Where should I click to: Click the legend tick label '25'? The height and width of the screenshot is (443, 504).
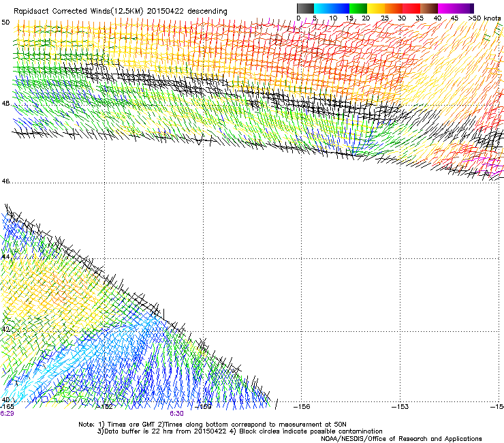click(x=385, y=18)
